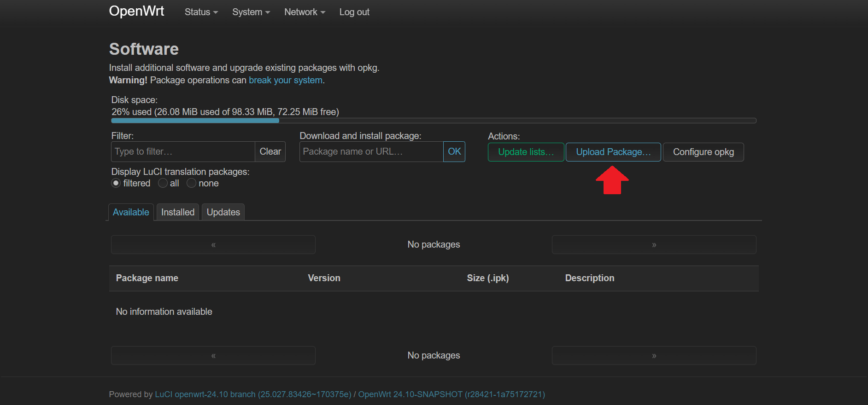Focus the 'Type to filter' field

tap(183, 151)
